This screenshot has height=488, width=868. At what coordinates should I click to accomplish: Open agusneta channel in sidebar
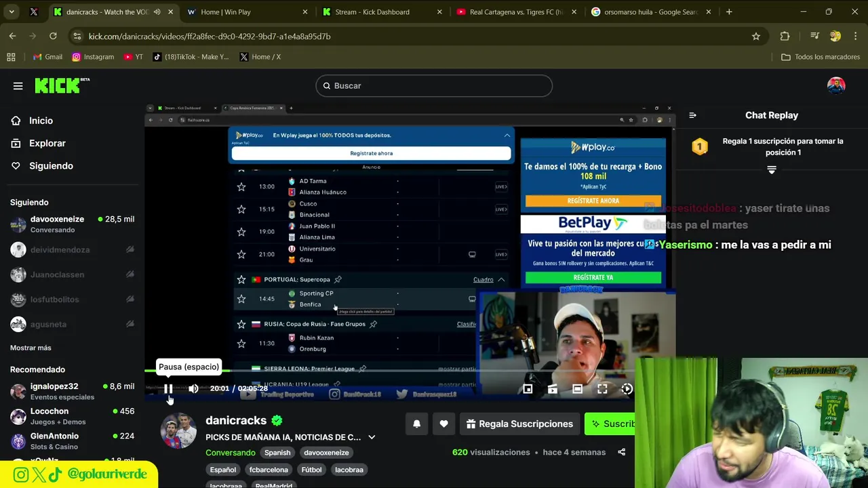(72, 324)
